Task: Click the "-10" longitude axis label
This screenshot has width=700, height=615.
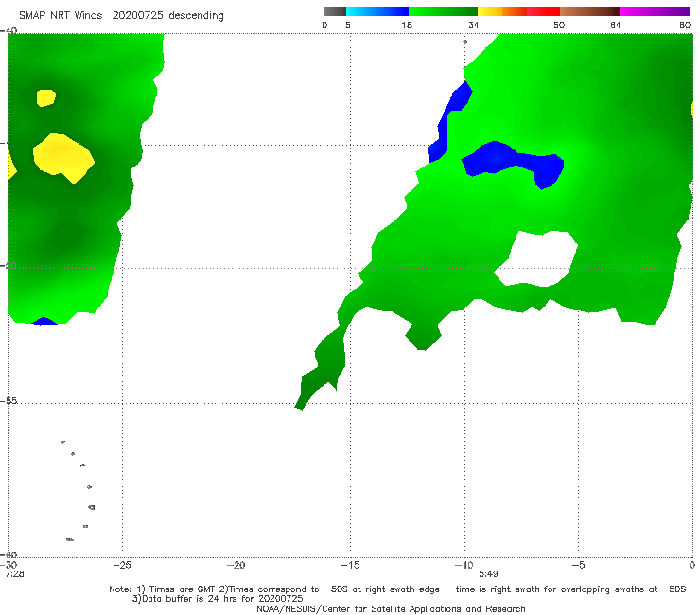Action: (x=464, y=565)
